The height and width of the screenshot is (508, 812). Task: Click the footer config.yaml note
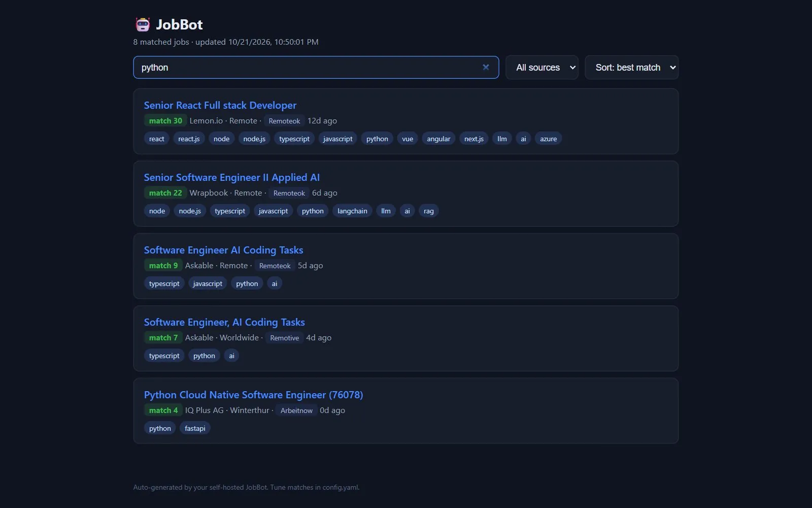coord(246,487)
